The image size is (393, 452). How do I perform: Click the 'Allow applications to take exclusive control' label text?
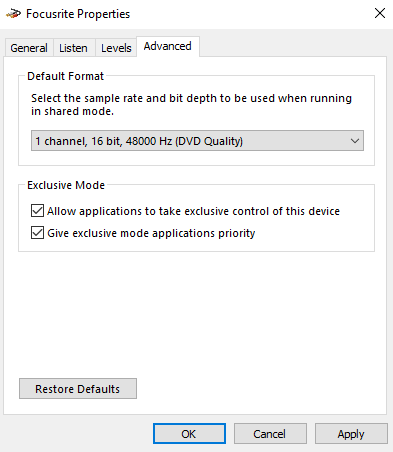click(193, 211)
